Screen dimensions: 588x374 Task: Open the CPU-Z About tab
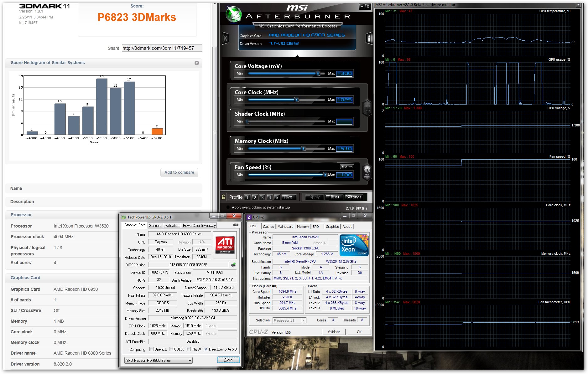pyautogui.click(x=347, y=227)
